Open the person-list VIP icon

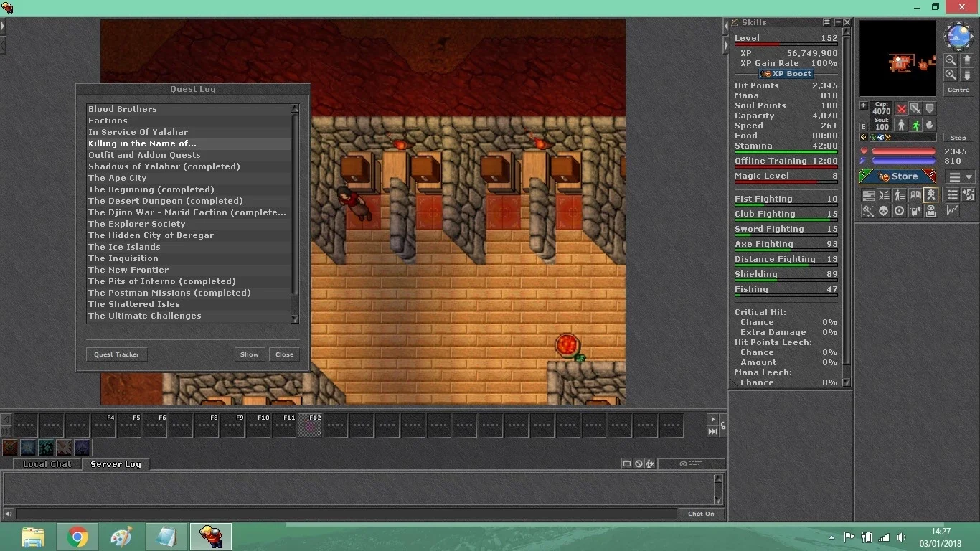pyautogui.click(x=900, y=195)
